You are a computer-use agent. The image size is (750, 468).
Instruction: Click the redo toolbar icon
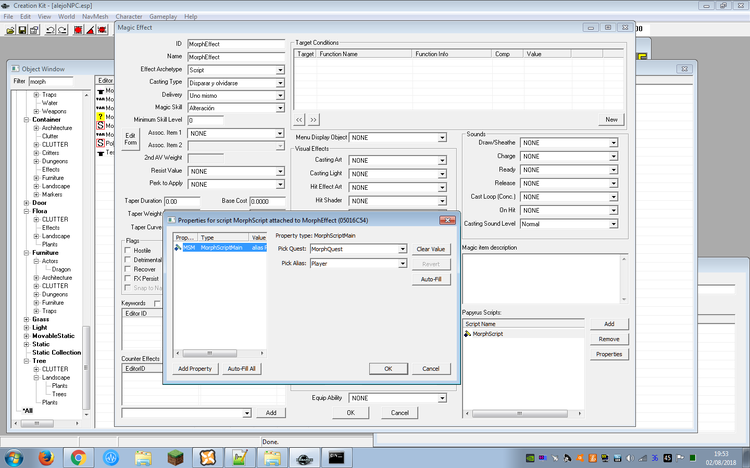pyautogui.click(x=64, y=31)
